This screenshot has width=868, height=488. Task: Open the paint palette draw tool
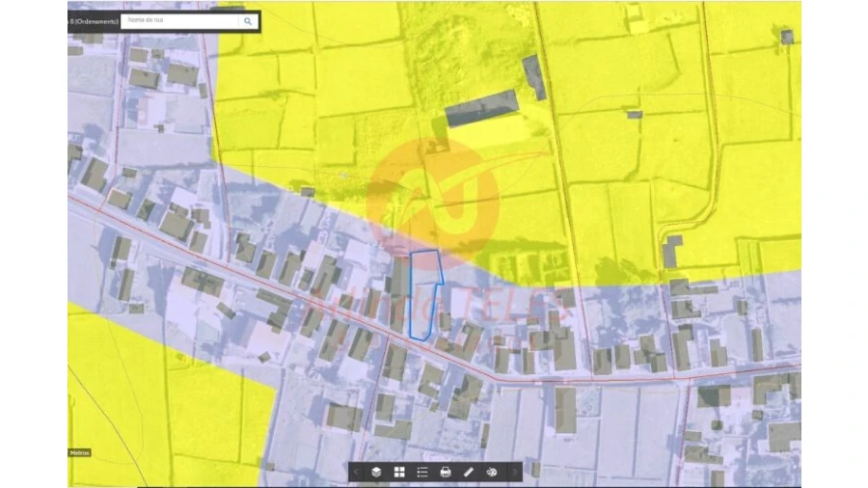tap(492, 472)
